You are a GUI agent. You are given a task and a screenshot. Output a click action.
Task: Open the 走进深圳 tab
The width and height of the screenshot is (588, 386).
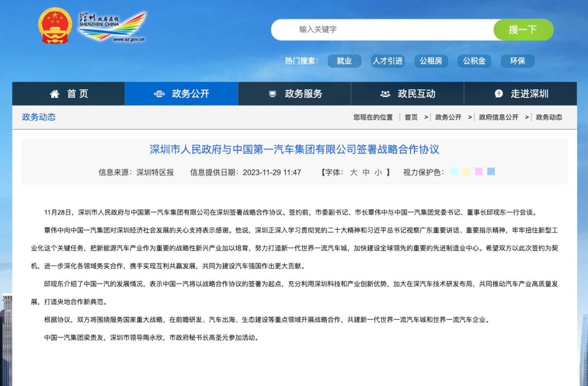tap(520, 94)
